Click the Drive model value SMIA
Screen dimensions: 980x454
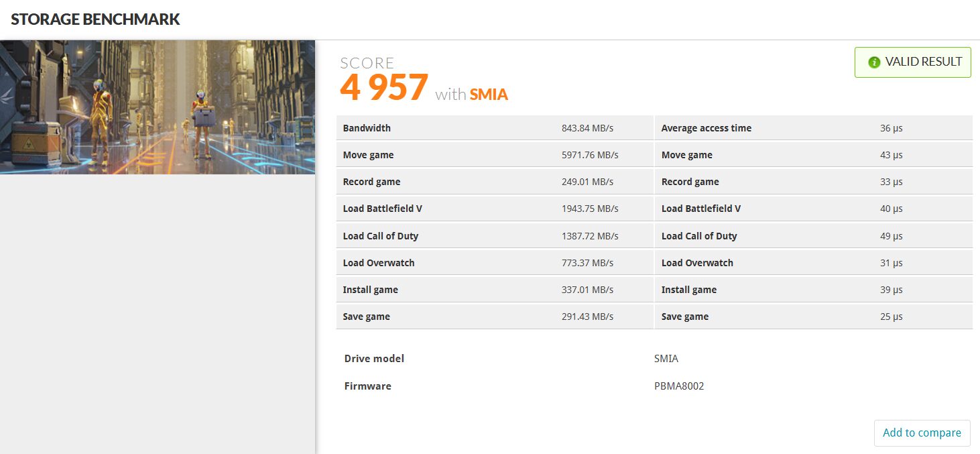coord(666,359)
